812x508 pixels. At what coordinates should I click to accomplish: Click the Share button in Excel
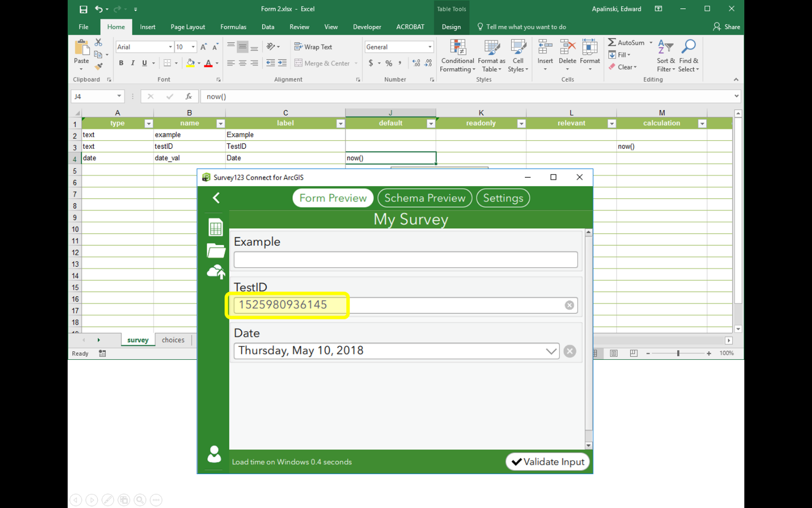point(726,27)
